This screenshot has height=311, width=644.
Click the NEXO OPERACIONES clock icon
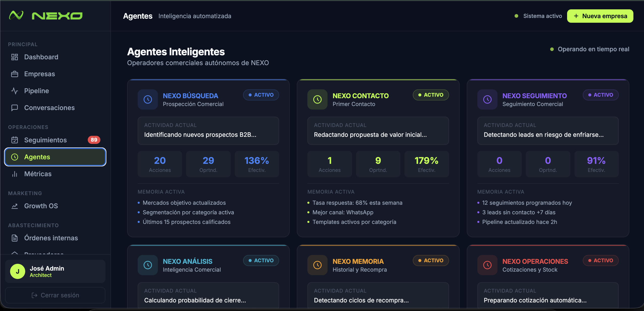[487, 265]
